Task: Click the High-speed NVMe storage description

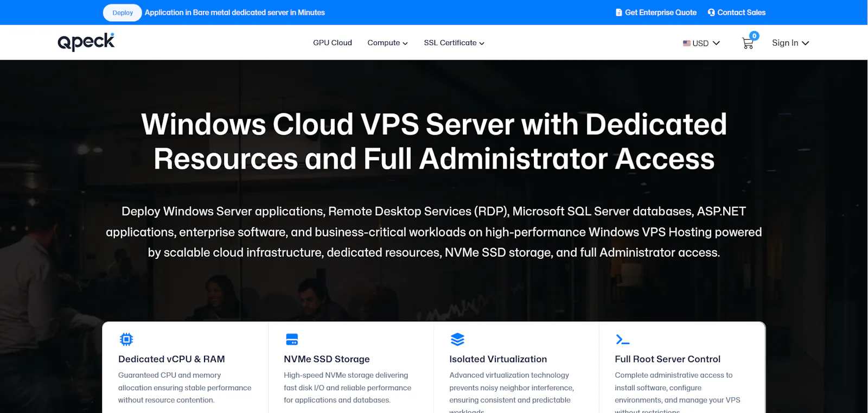Action: click(347, 387)
